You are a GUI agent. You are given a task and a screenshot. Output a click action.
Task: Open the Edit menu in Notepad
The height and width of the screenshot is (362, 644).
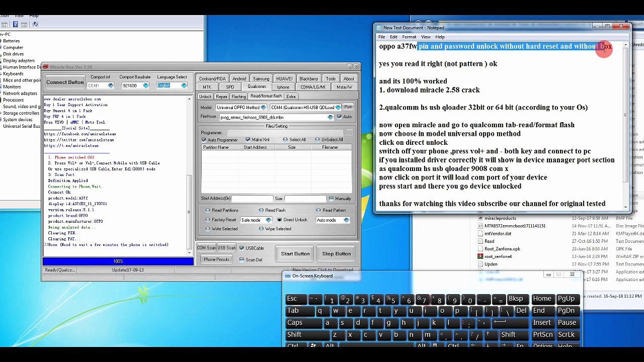click(x=393, y=37)
